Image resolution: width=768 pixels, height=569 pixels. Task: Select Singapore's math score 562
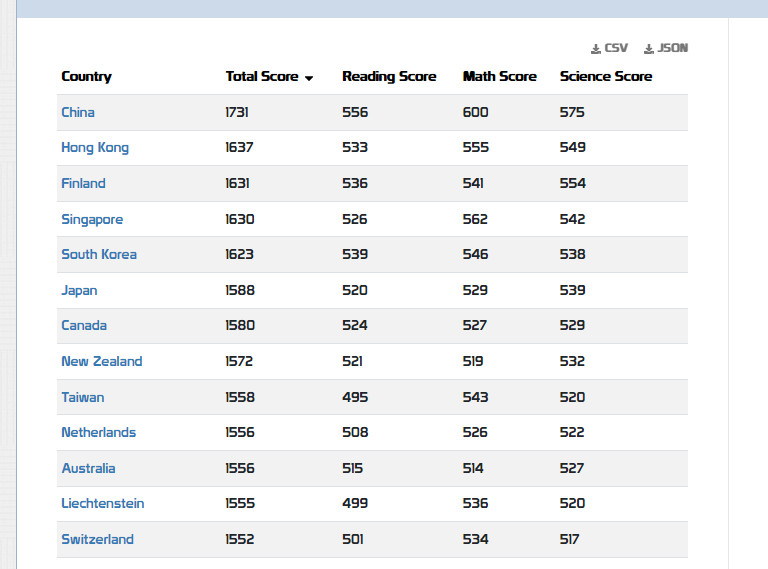pyautogui.click(x=475, y=219)
